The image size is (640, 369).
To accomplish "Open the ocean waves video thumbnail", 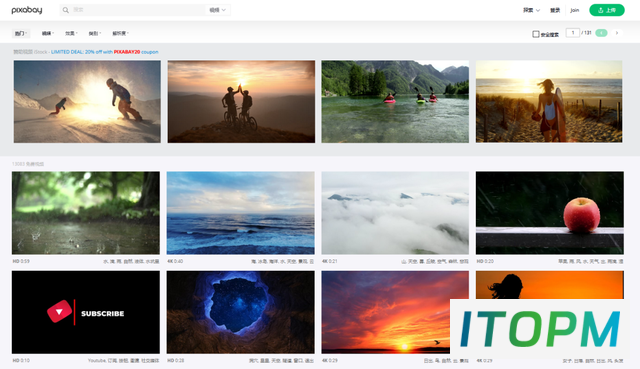I will click(240, 213).
